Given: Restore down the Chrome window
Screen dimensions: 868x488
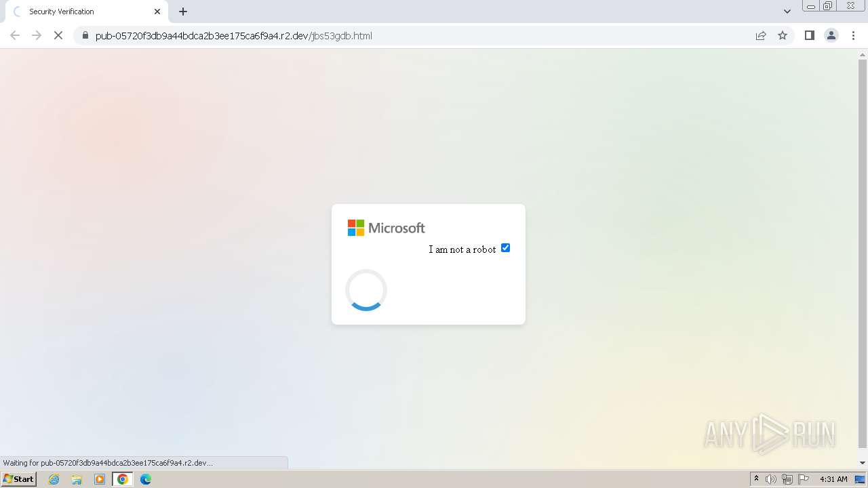Looking at the screenshot, I should tap(828, 6).
